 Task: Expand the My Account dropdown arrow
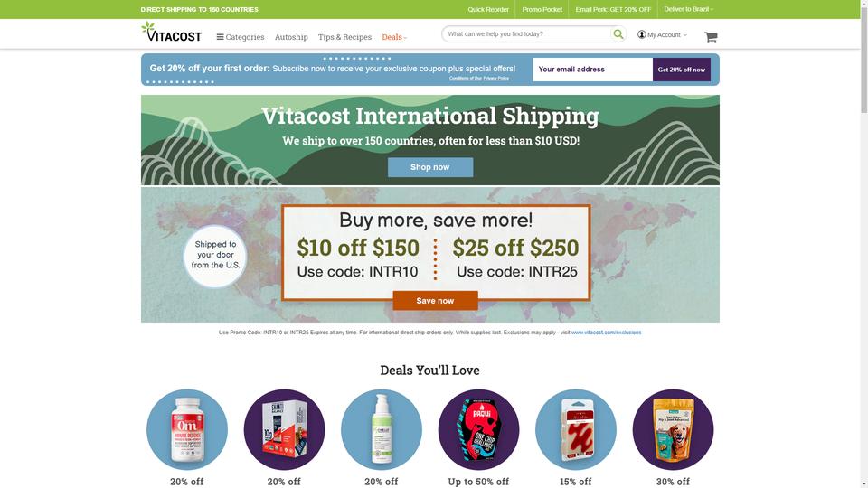(684, 35)
